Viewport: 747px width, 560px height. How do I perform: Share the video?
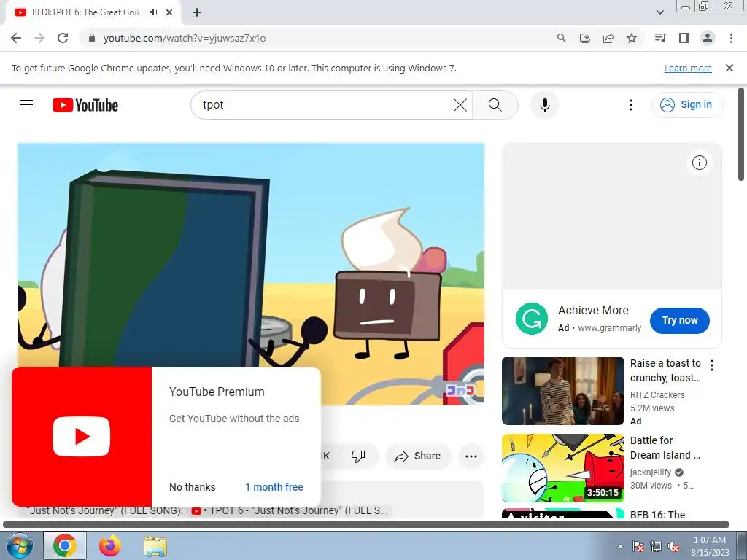tap(417, 456)
